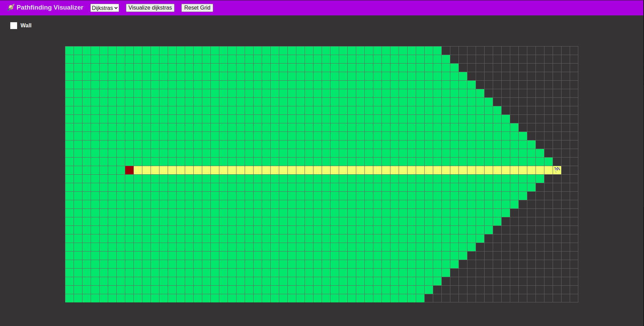Click the finish flag icon at the path's end
Viewport: 644px width, 326px height.
[x=557, y=169]
